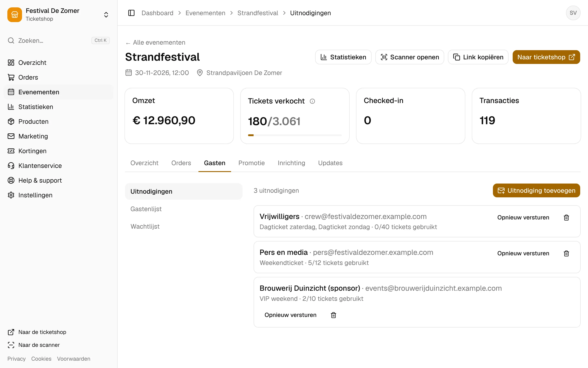Viewport: 588px width, 368px height.
Task: Click Uitnodiging toevoegen button
Action: click(536, 190)
